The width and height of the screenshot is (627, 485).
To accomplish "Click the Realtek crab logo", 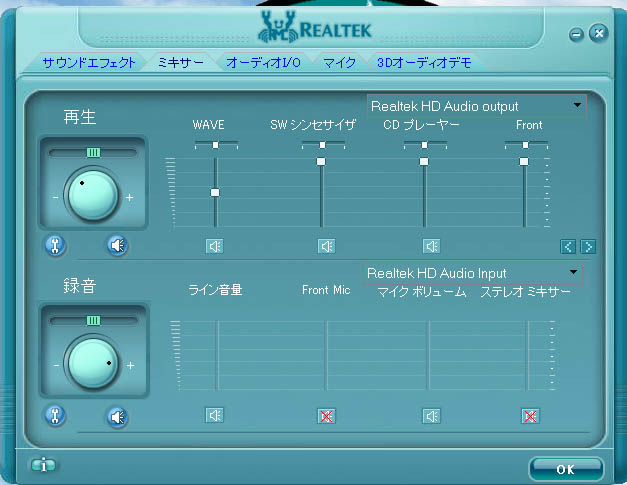I will point(278,27).
